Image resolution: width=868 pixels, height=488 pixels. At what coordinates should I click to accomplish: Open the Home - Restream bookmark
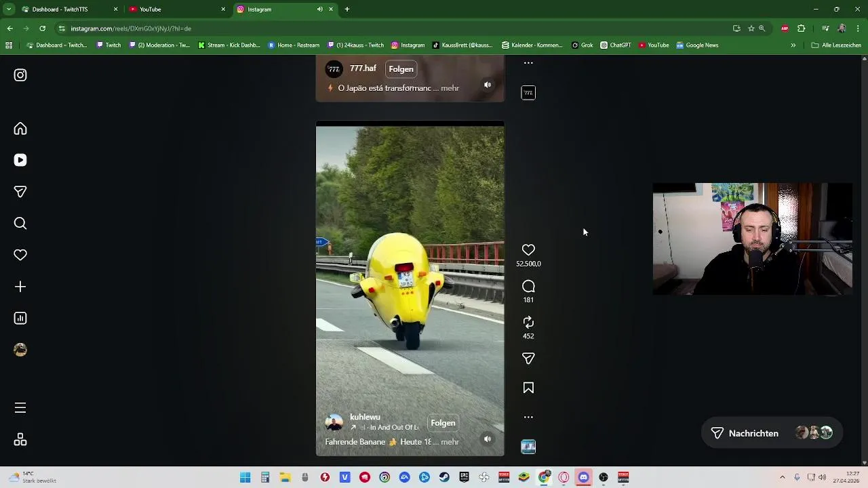294,45
